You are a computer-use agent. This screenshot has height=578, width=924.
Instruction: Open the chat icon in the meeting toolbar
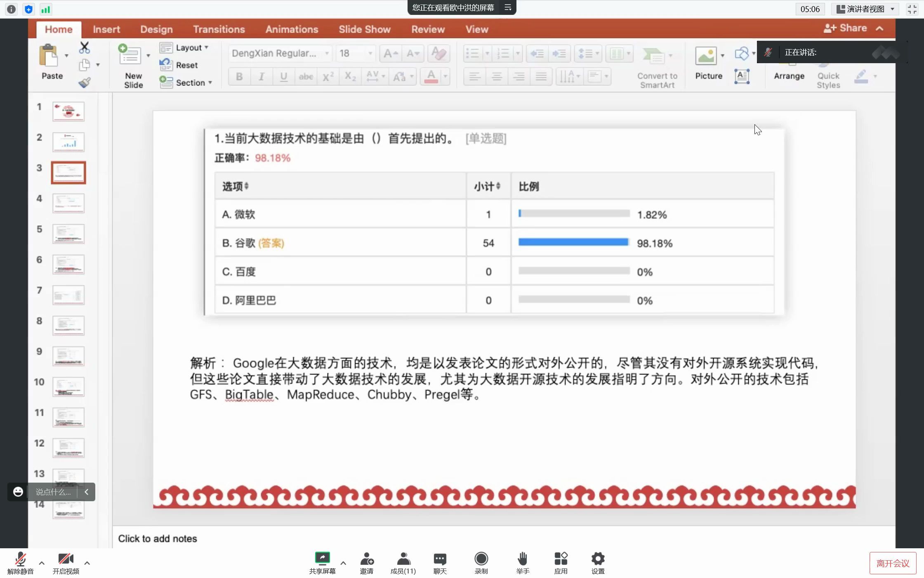440,559
